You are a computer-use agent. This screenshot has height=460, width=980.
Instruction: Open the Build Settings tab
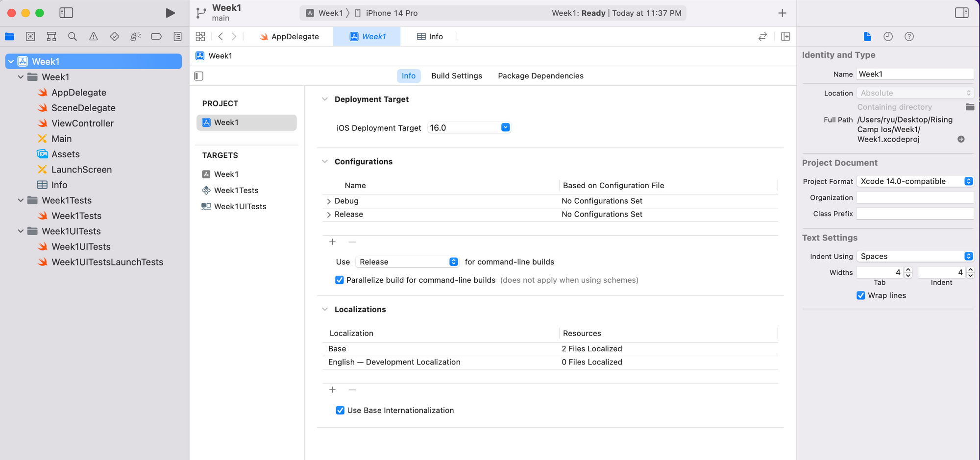tap(457, 76)
